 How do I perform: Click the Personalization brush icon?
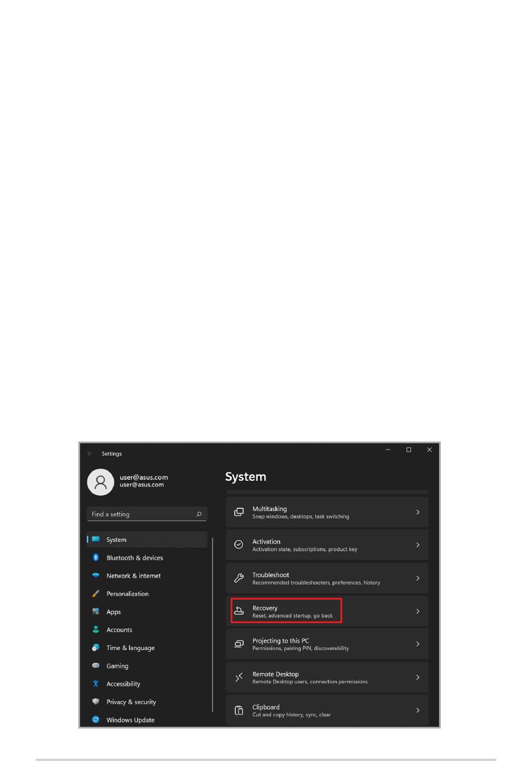coord(96,593)
